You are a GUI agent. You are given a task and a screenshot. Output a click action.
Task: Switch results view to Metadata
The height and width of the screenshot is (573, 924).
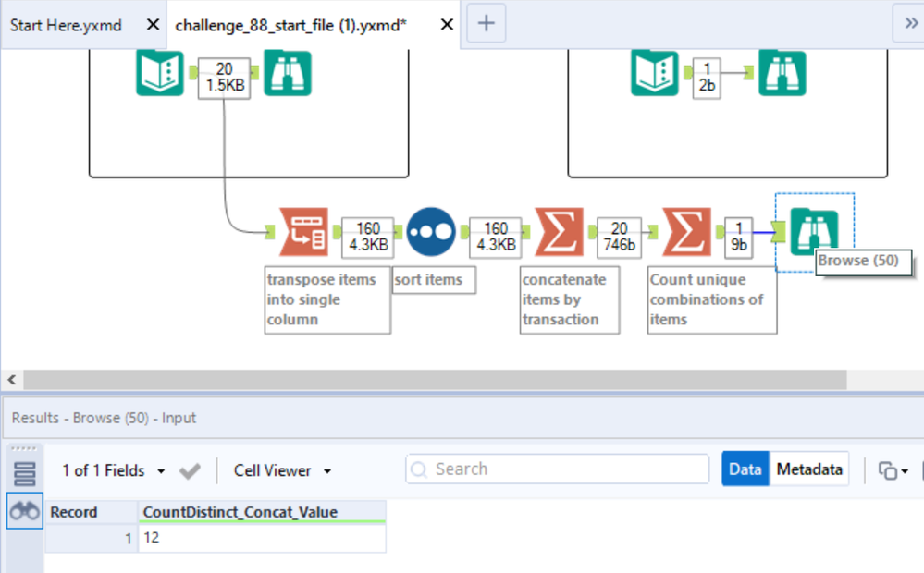tap(809, 469)
